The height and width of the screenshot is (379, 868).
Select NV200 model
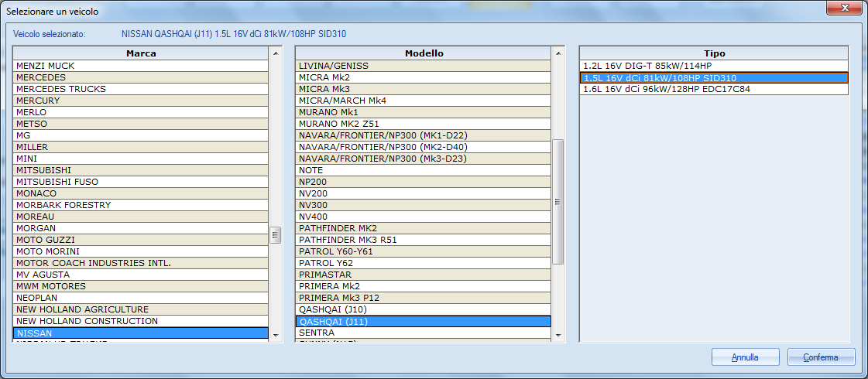[424, 193]
